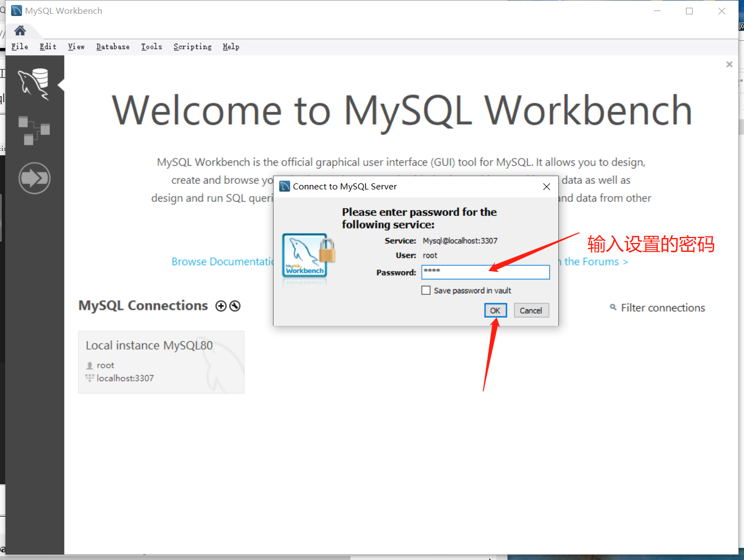Click 'localhost:3307' on the connection tile
744x560 pixels.
[125, 378]
